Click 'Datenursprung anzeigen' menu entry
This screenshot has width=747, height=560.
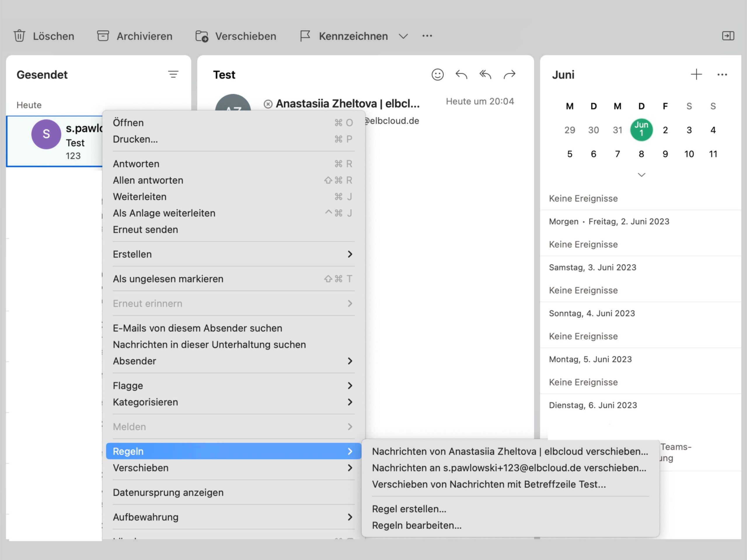pos(168,492)
